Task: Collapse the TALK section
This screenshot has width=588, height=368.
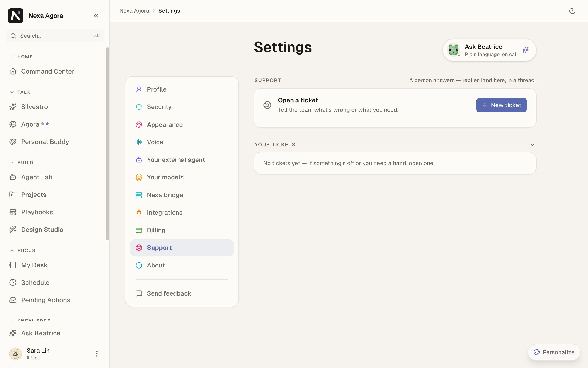Action: 12,92
